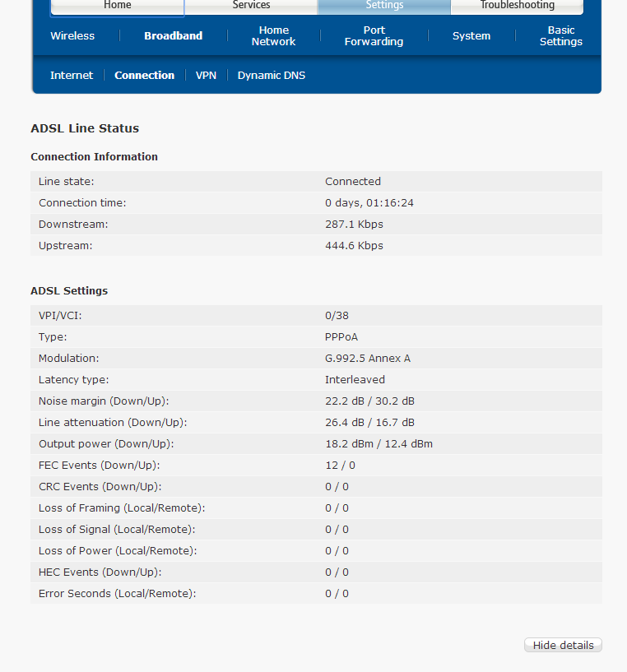627x672 pixels.
Task: Click the ADSL Settings heading
Action: tap(69, 290)
